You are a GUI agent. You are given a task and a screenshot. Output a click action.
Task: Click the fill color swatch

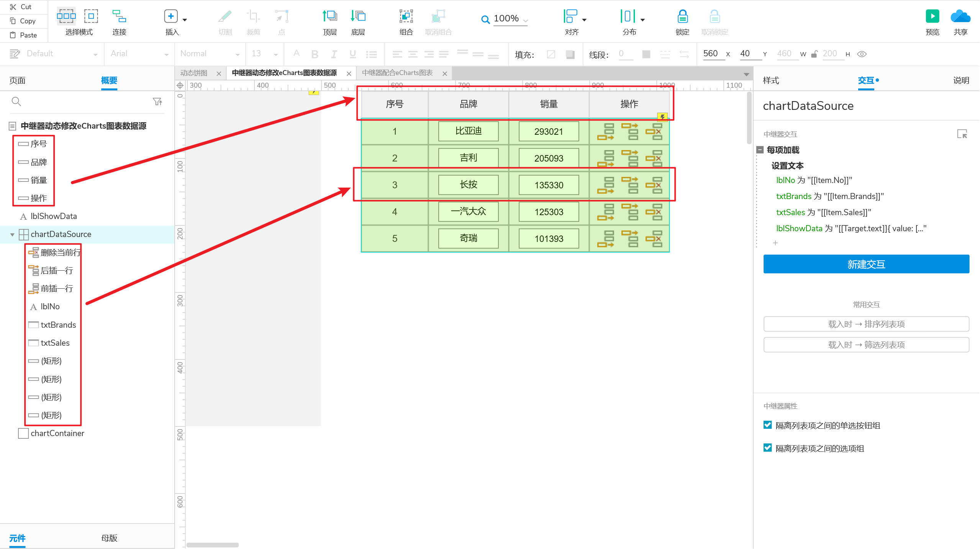pos(551,54)
